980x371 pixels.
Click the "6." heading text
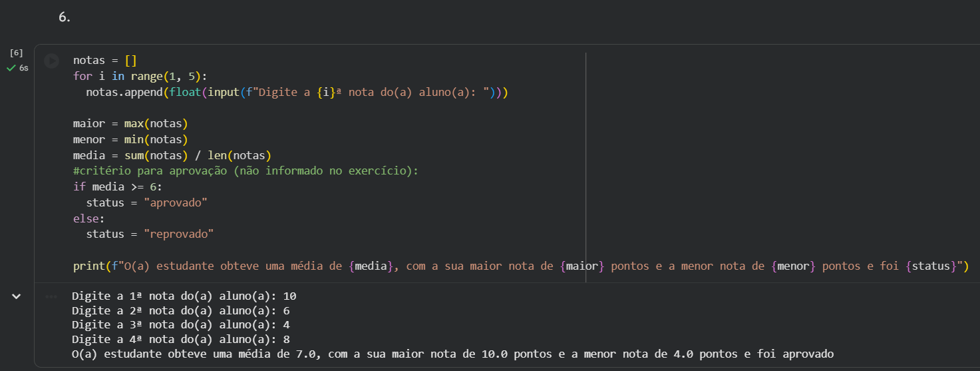click(65, 18)
